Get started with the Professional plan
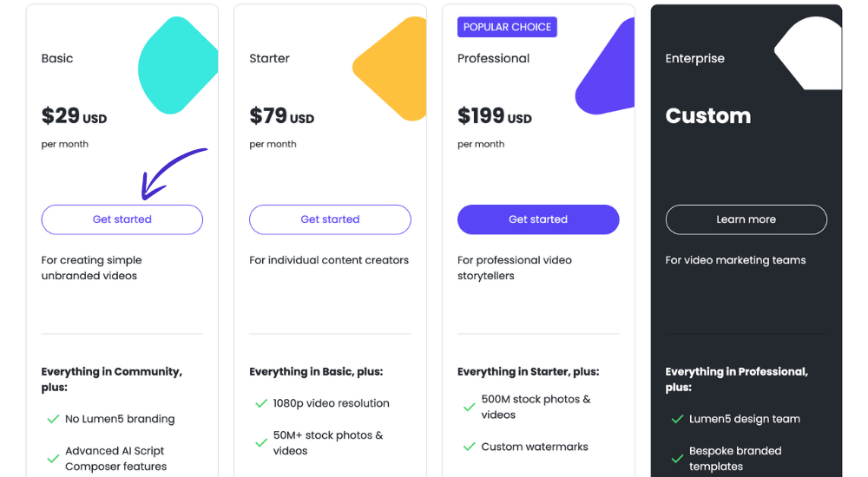Screen dimensions: 868x477 (x=538, y=219)
